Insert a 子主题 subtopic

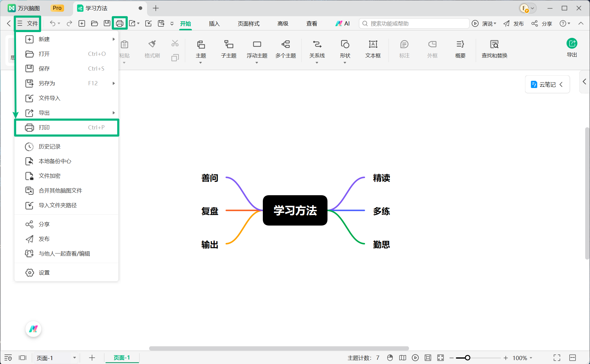pos(229,49)
